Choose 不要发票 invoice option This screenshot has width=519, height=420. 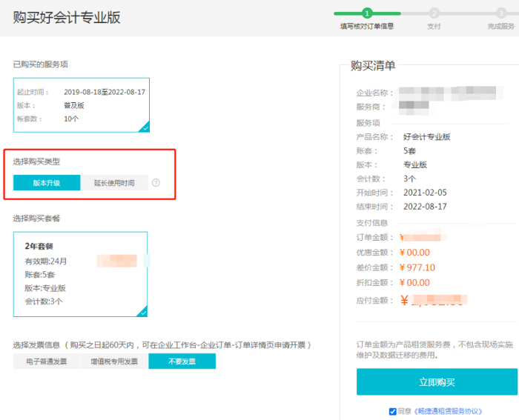point(182,361)
